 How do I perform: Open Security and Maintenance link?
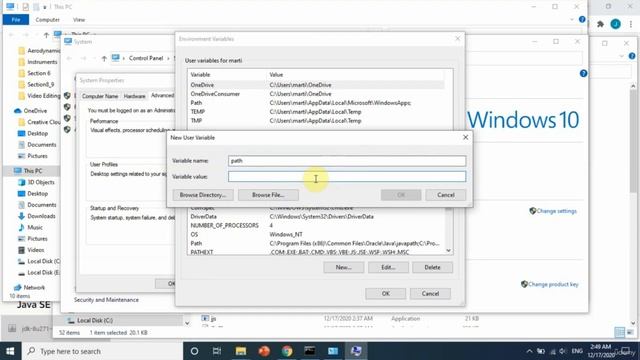[x=106, y=300]
